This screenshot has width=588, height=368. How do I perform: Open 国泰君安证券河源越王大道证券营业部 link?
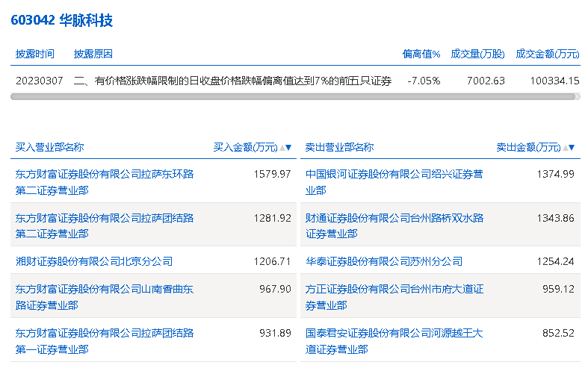394,341
